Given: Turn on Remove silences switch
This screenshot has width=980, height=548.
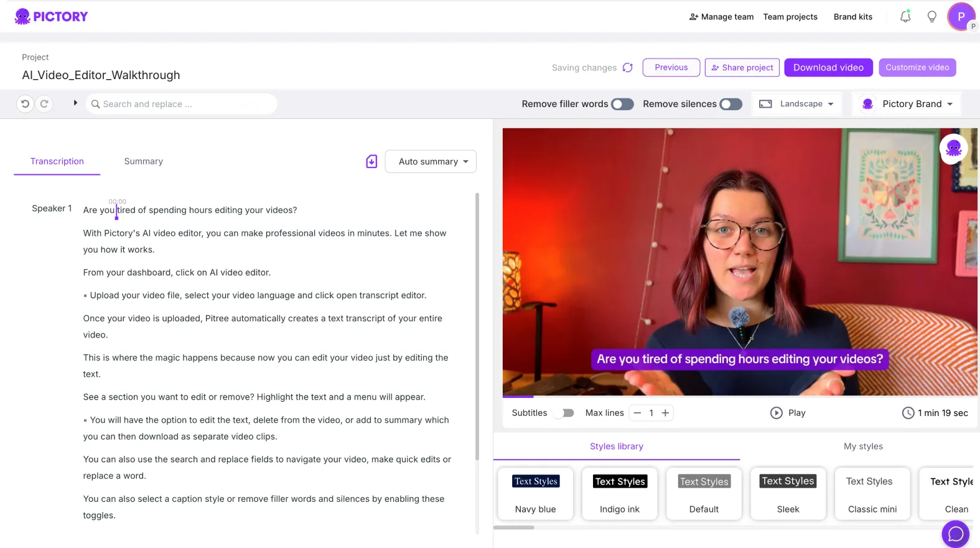Looking at the screenshot, I should point(730,104).
